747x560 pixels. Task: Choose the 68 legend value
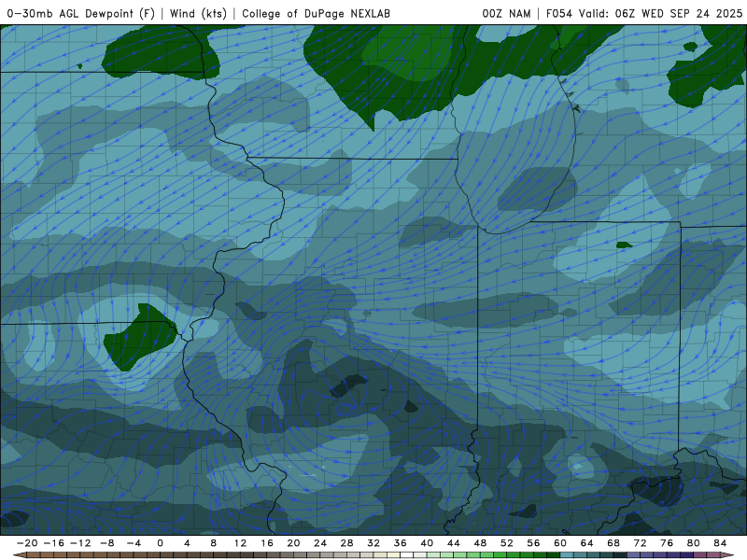click(613, 543)
